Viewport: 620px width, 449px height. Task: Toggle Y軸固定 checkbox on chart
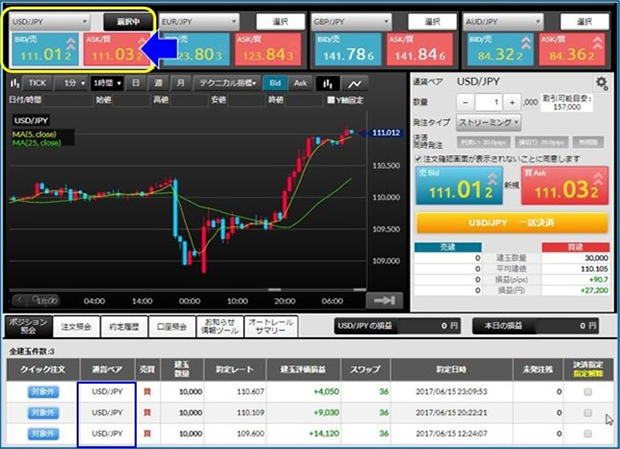click(332, 99)
